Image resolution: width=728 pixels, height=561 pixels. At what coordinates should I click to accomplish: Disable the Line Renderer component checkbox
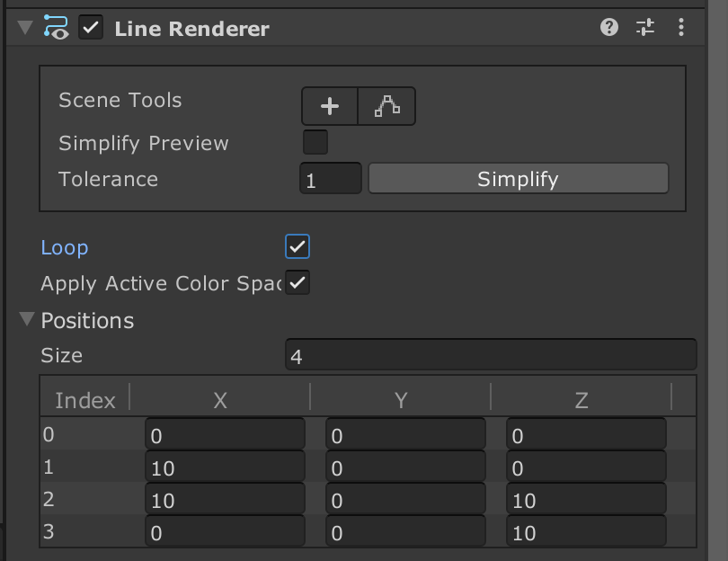coord(91,27)
